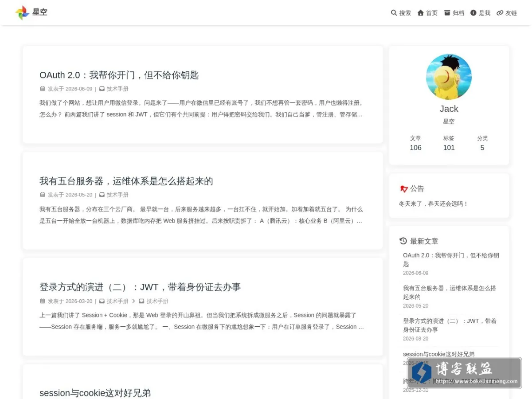Click the history clock icon beside 最新文章

click(x=403, y=241)
